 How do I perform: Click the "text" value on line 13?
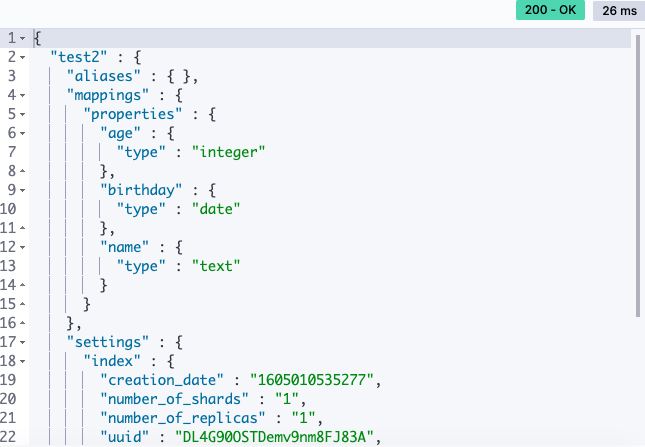216,266
